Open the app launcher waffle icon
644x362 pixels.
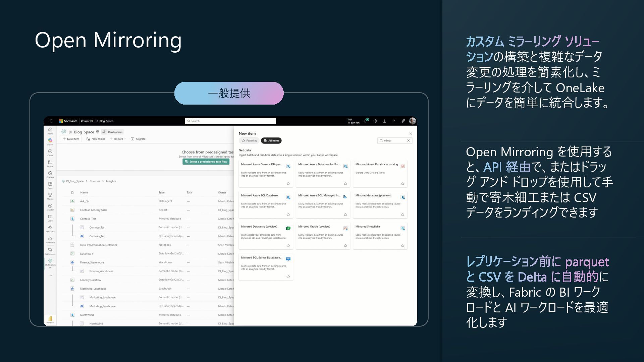click(50, 121)
